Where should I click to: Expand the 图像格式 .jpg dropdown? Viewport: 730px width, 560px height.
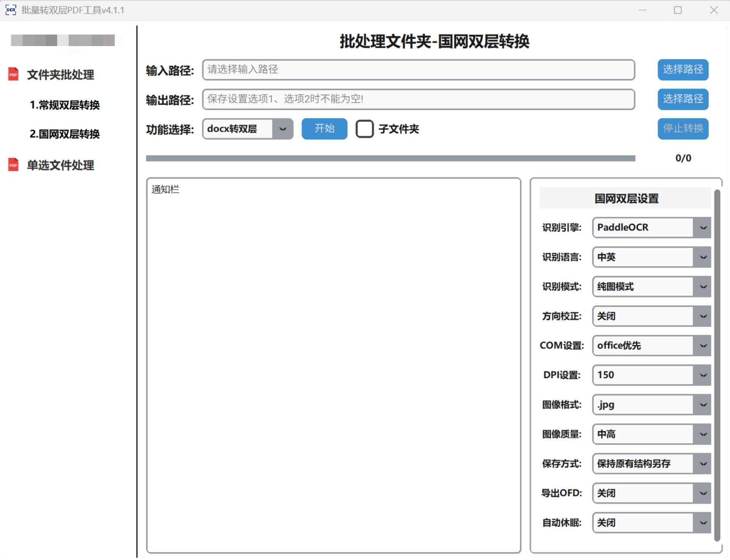point(651,405)
